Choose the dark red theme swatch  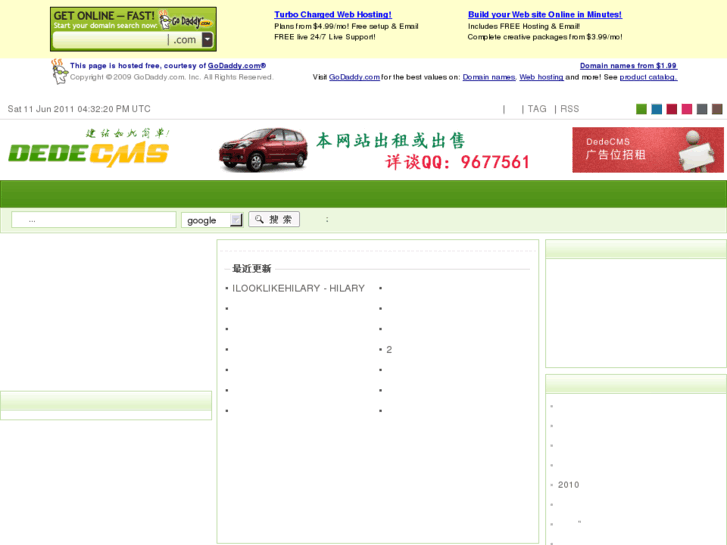click(x=672, y=109)
